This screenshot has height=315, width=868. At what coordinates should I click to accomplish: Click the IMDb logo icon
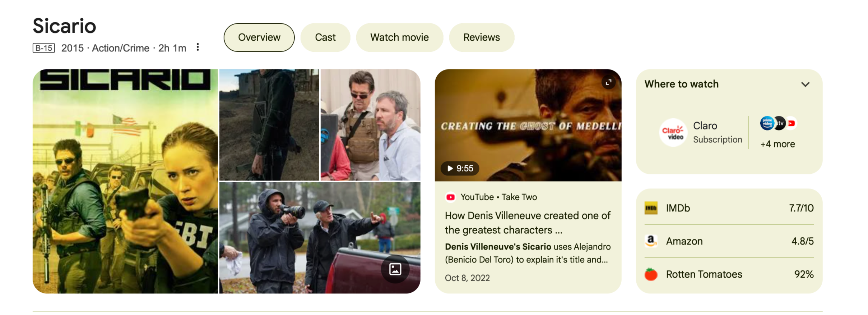click(651, 208)
